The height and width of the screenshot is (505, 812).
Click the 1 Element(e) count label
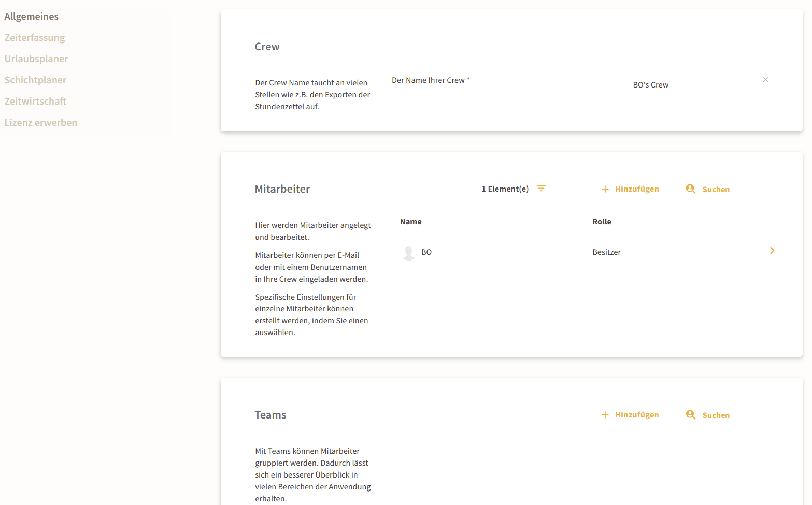click(505, 189)
